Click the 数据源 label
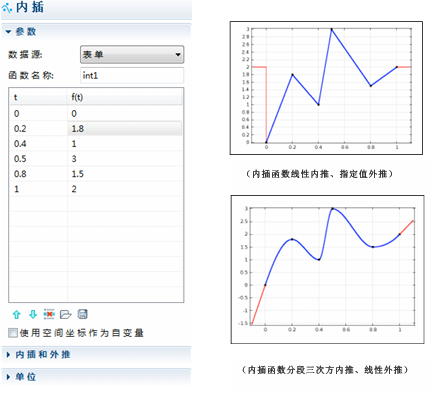This screenshot has height=401, width=433. tap(25, 55)
